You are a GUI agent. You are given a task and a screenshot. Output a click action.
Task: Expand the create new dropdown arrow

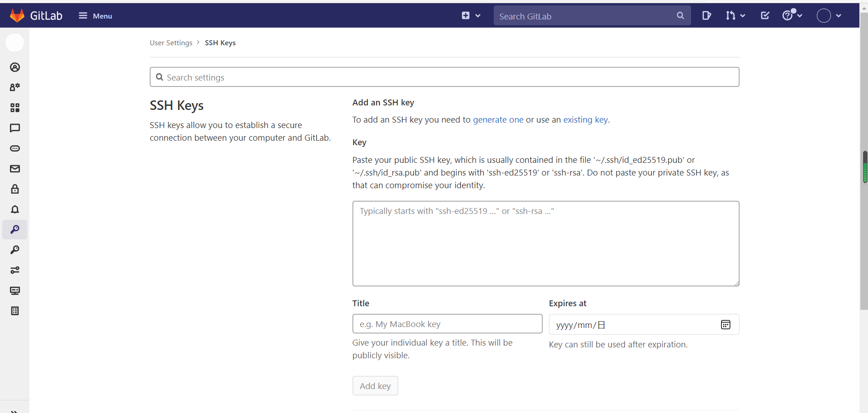pyautogui.click(x=478, y=16)
